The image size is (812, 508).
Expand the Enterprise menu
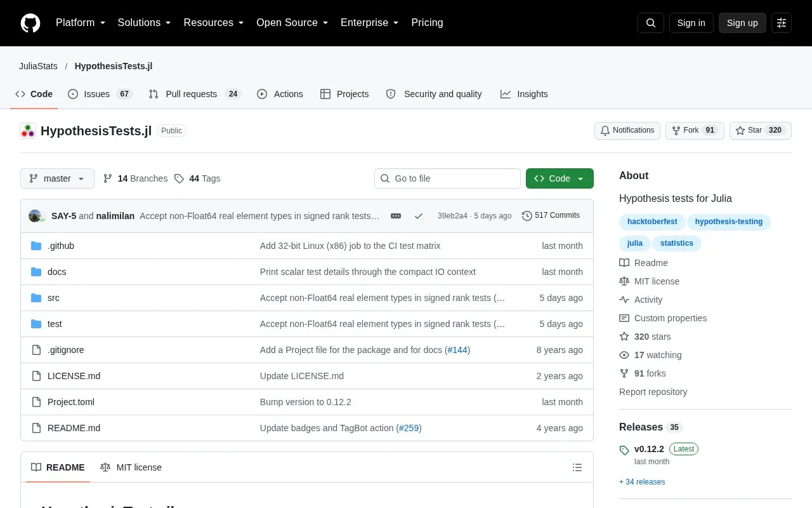(x=370, y=23)
